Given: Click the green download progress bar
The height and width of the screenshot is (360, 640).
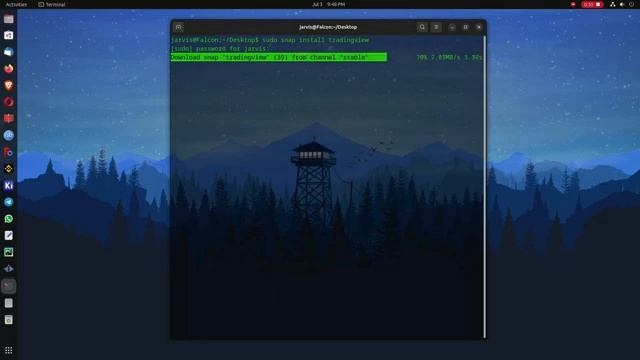Looking at the screenshot, I should 279,57.
